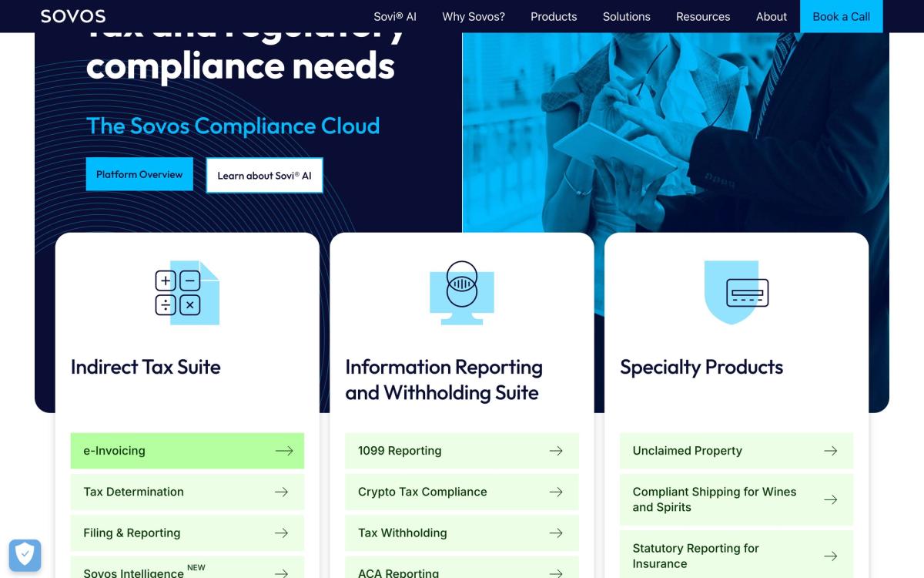
Task: Click the arrow in e-Invoicing row
Action: coord(284,451)
